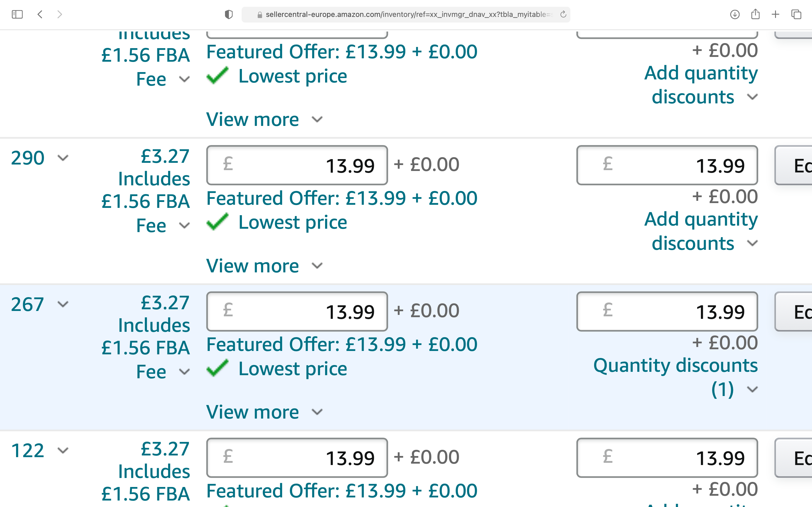Image resolution: width=812 pixels, height=507 pixels.
Task: Go back to the previous page
Action: tap(40, 14)
